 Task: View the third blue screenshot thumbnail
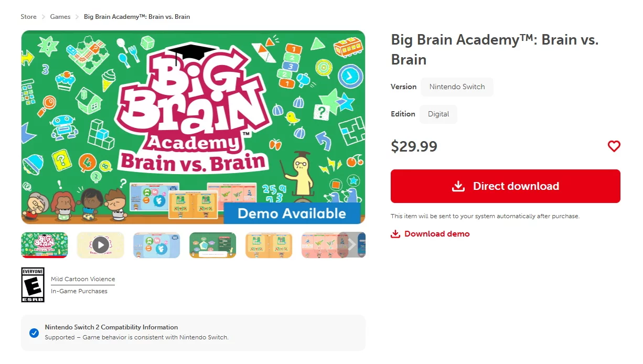(x=157, y=245)
